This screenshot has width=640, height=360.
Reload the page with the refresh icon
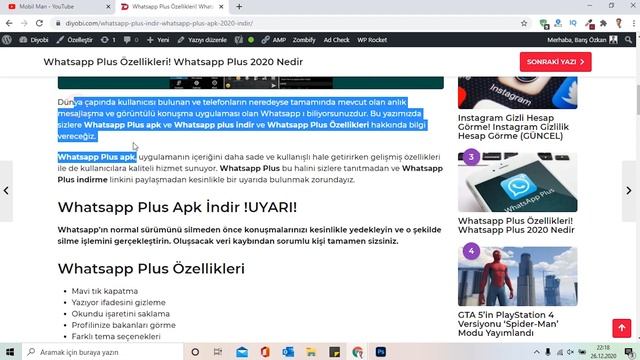click(x=39, y=23)
